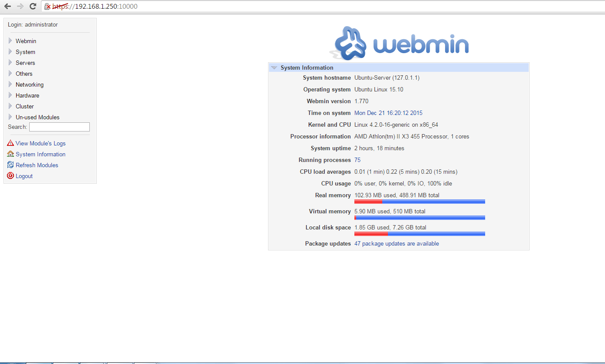Expand the Networking category triangle
Image resolution: width=605 pixels, height=364 pixels.
pyautogui.click(x=10, y=84)
